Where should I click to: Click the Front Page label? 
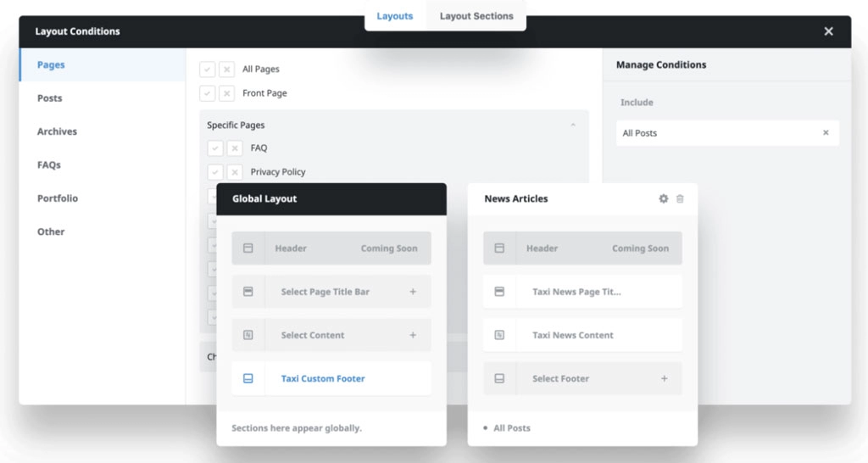tap(264, 93)
